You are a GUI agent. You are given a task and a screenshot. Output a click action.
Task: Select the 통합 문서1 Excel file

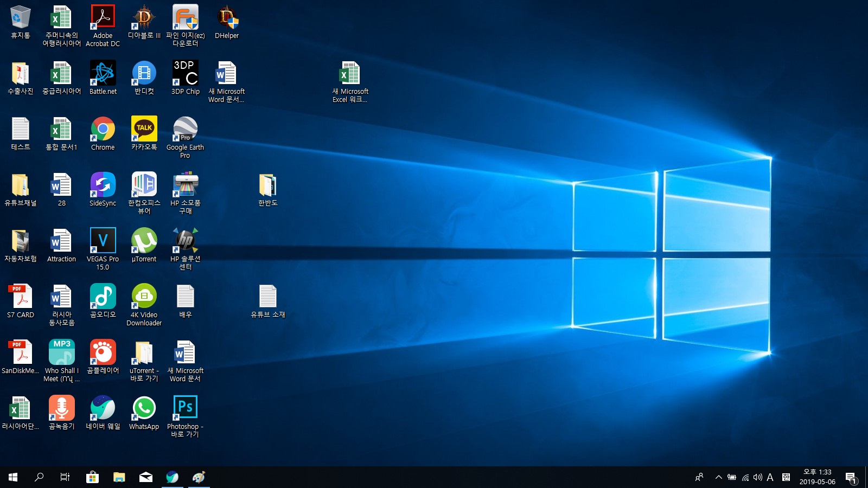62,134
